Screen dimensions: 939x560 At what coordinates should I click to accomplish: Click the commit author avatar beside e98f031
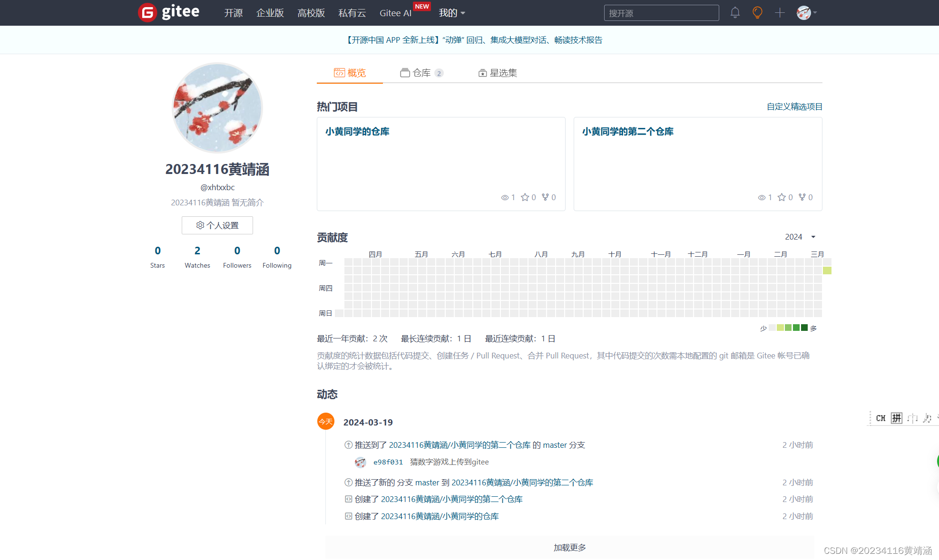pyautogui.click(x=361, y=462)
